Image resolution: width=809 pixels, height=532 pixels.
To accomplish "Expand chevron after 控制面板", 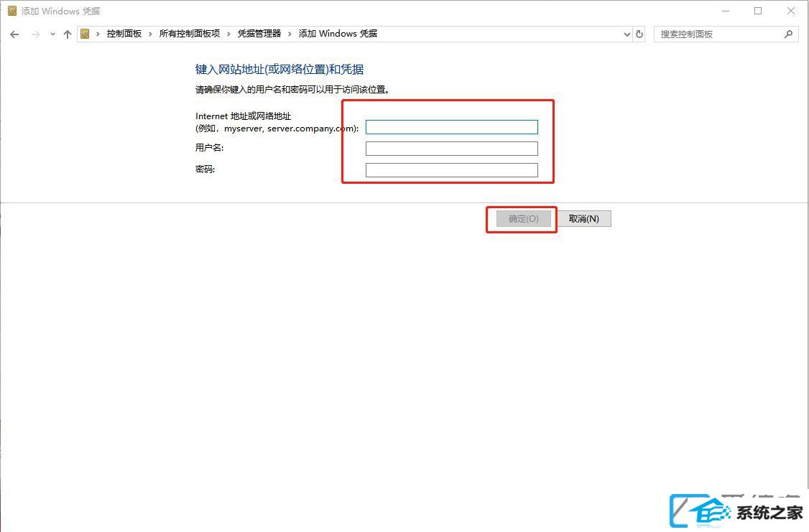I will click(x=150, y=34).
